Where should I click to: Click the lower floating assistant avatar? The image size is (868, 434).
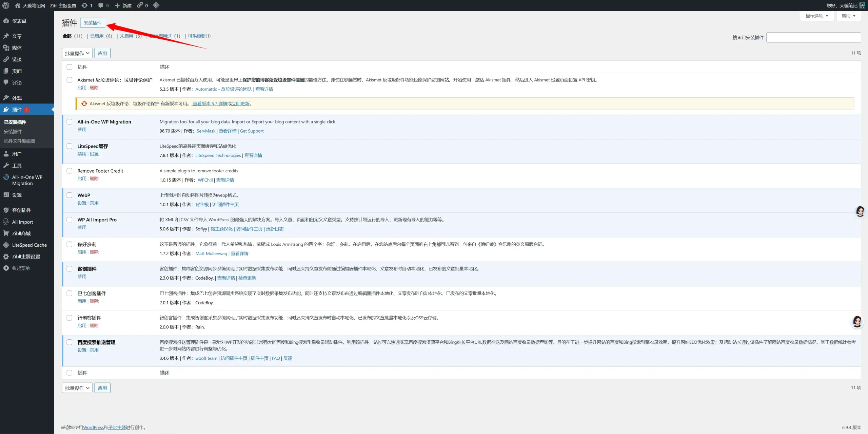(857, 321)
